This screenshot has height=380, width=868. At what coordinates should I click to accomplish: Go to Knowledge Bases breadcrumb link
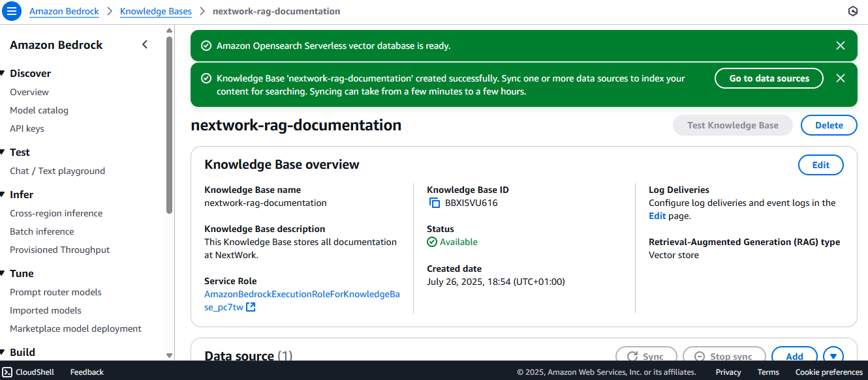(156, 11)
